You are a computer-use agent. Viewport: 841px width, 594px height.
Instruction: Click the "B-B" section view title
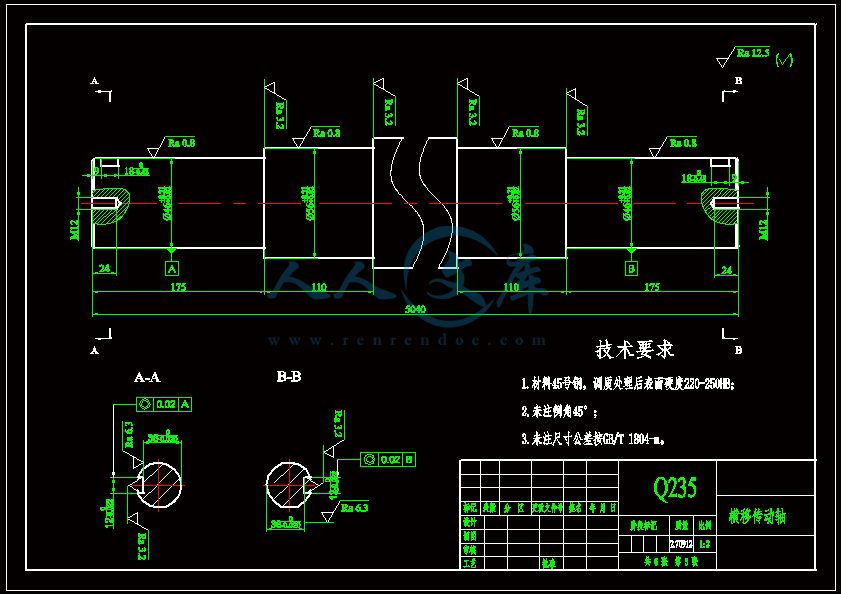pos(289,377)
